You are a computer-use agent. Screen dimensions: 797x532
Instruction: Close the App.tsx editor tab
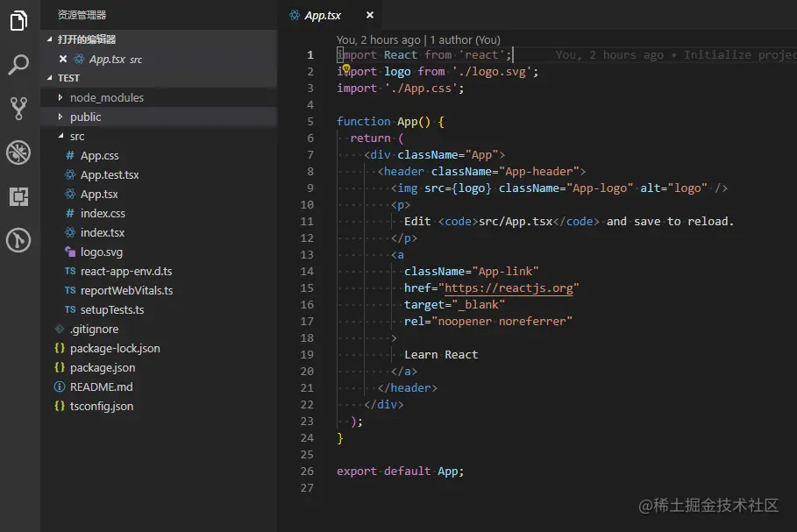click(x=370, y=15)
